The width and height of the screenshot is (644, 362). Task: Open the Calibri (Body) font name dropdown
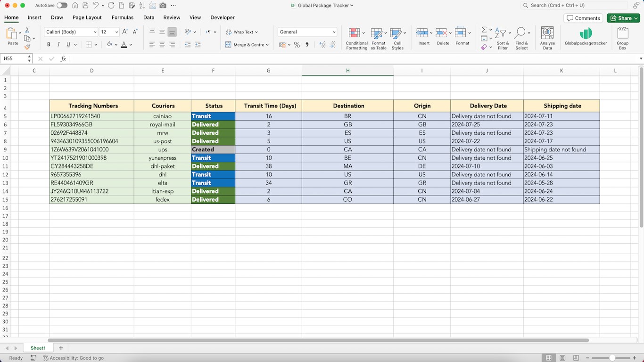coord(95,32)
